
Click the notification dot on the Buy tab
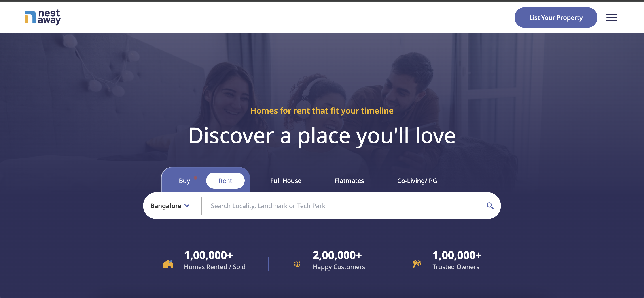(195, 178)
